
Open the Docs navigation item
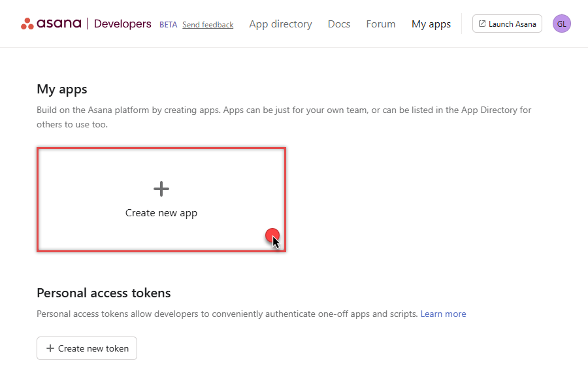tap(339, 24)
